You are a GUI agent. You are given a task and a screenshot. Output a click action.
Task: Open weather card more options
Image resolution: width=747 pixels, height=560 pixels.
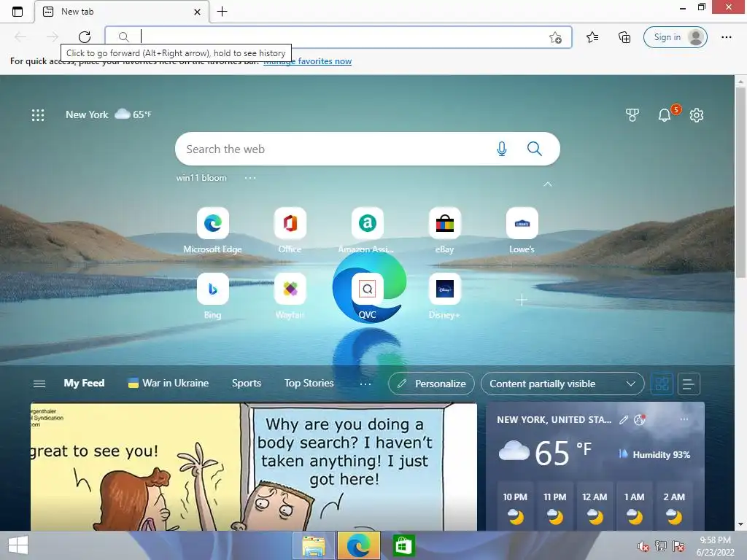[684, 419]
